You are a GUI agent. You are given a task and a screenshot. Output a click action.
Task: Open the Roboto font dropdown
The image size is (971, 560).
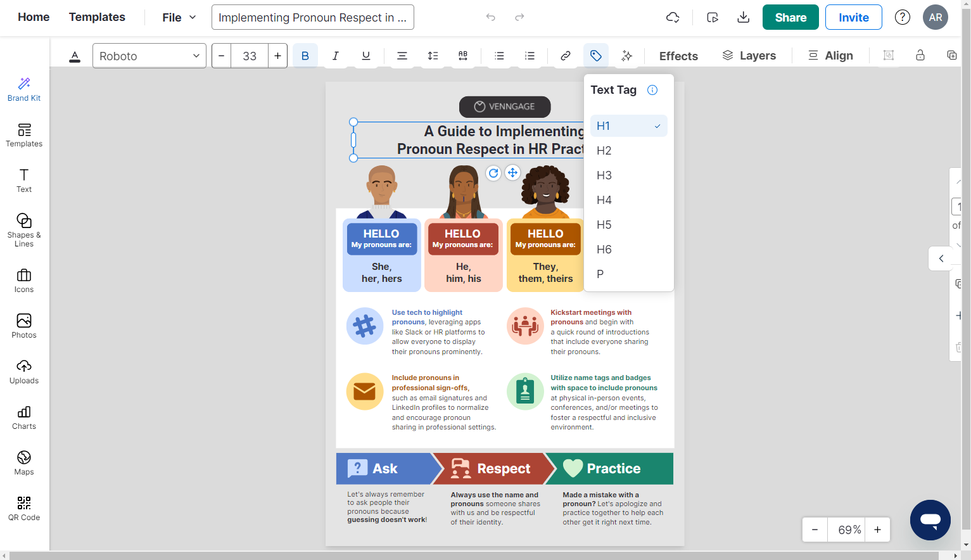(x=149, y=56)
